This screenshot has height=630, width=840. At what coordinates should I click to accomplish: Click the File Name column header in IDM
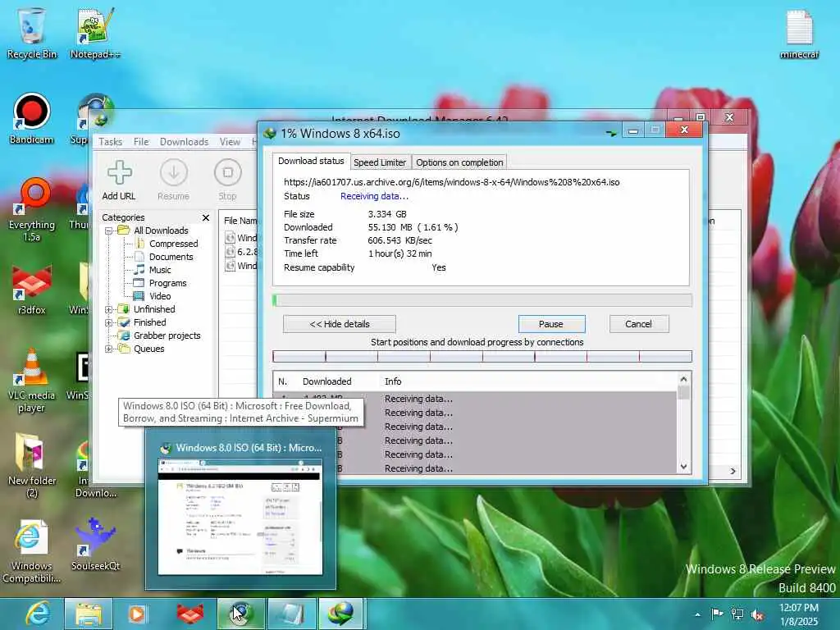point(240,221)
